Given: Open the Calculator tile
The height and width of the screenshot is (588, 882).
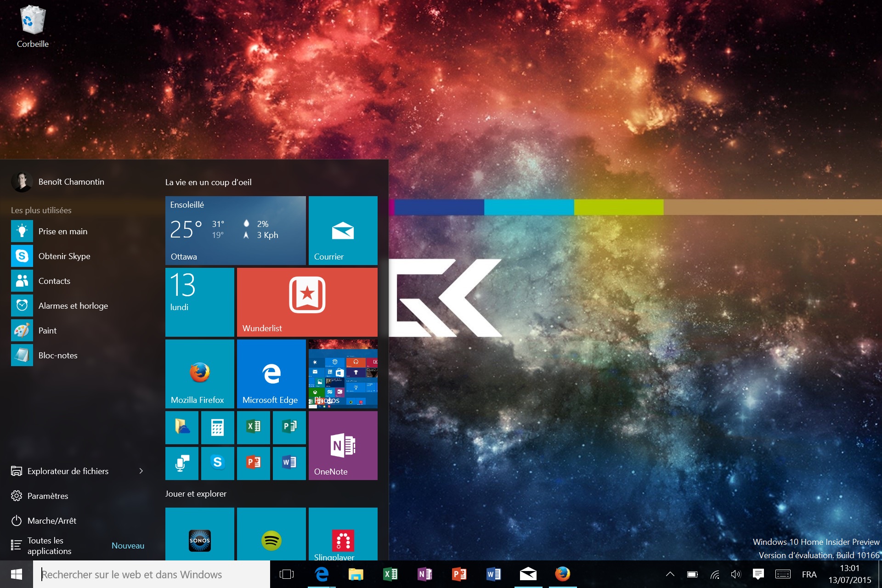Looking at the screenshot, I should point(217,428).
